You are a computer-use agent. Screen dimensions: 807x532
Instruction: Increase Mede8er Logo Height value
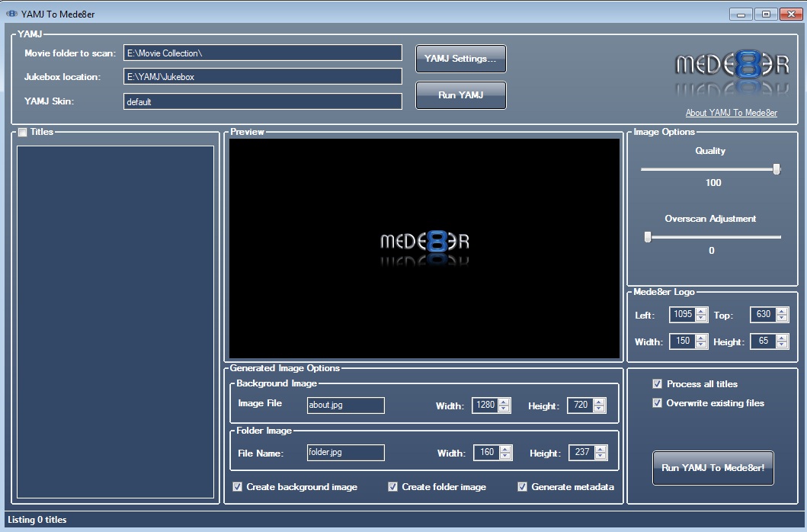pyautogui.click(x=782, y=338)
